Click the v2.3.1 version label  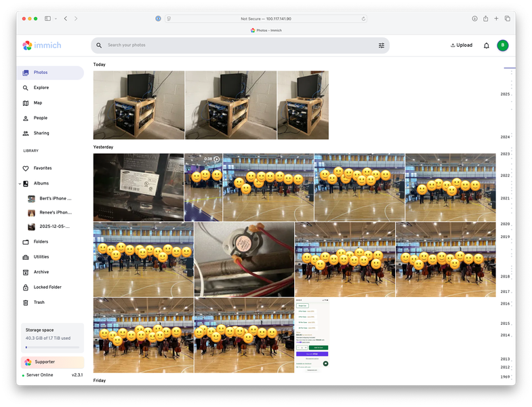tap(77, 375)
